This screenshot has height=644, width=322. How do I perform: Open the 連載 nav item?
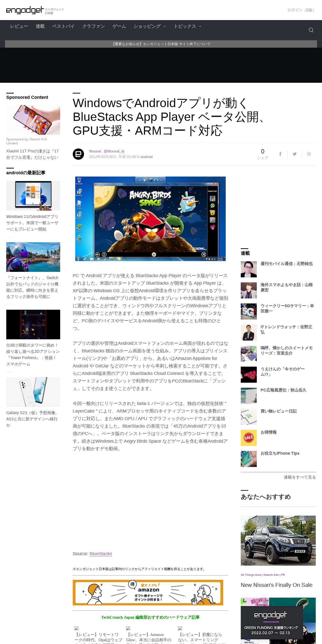40,26
